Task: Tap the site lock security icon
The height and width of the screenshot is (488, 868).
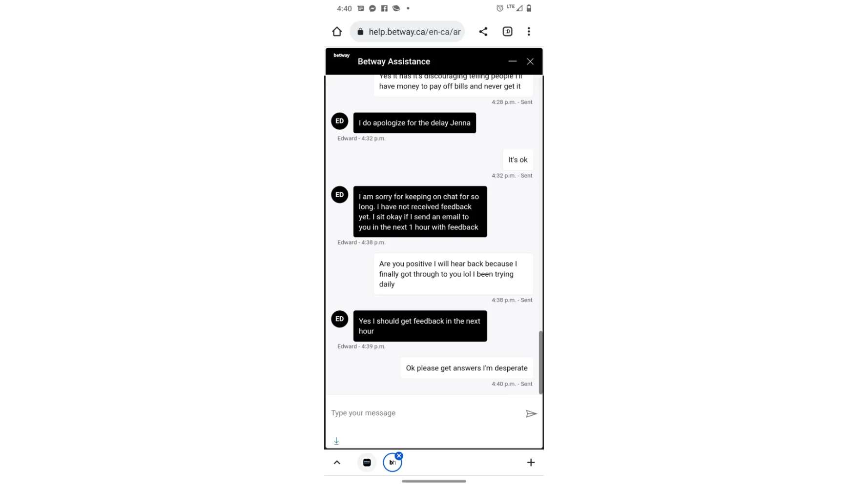Action: pyautogui.click(x=360, y=32)
